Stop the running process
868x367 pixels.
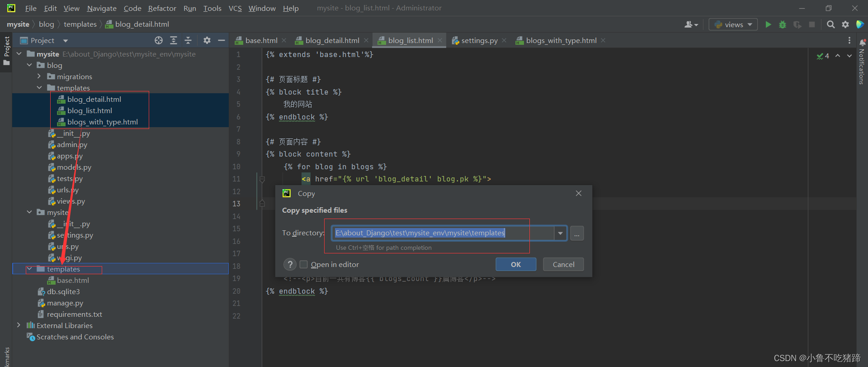(x=812, y=24)
